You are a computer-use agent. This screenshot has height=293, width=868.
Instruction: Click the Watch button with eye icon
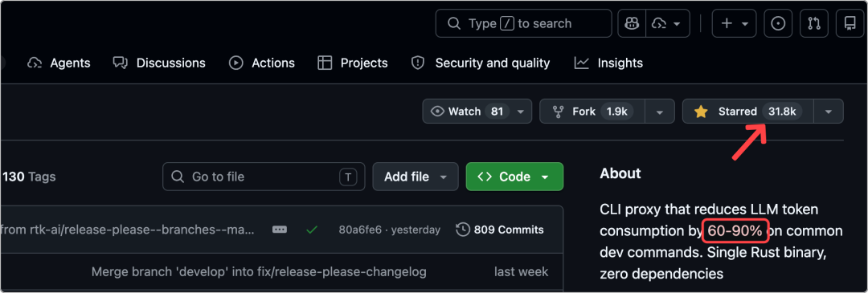click(477, 111)
